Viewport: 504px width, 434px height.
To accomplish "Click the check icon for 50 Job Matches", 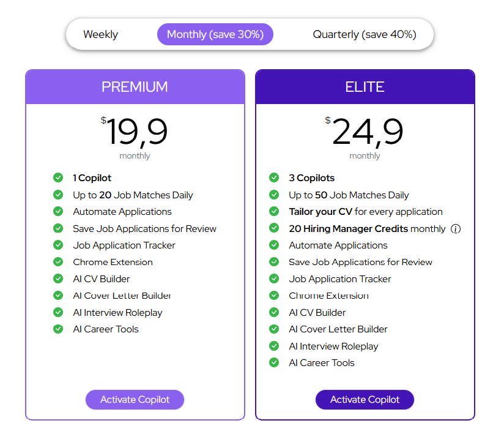I will tap(274, 195).
